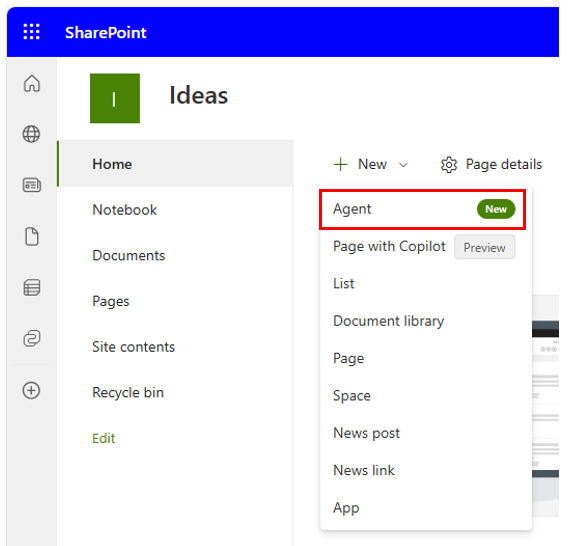Open the app launcher waffle icon
This screenshot has width=568, height=546.
click(32, 32)
